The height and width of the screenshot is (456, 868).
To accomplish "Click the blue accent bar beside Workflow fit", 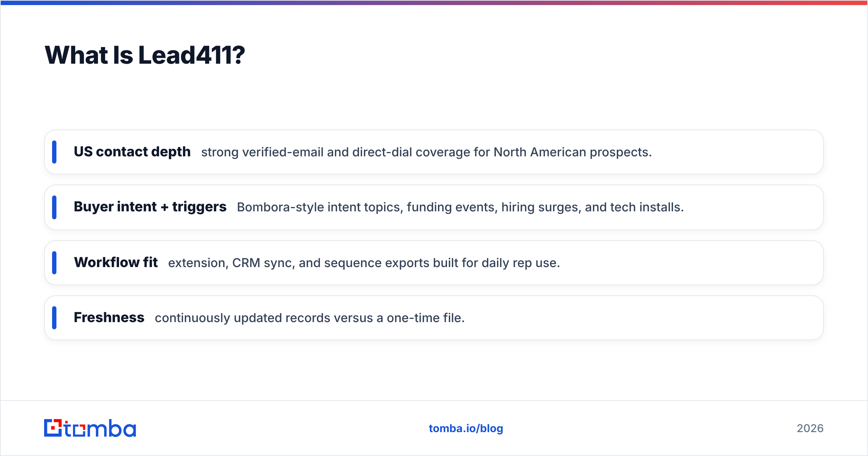I will click(54, 263).
